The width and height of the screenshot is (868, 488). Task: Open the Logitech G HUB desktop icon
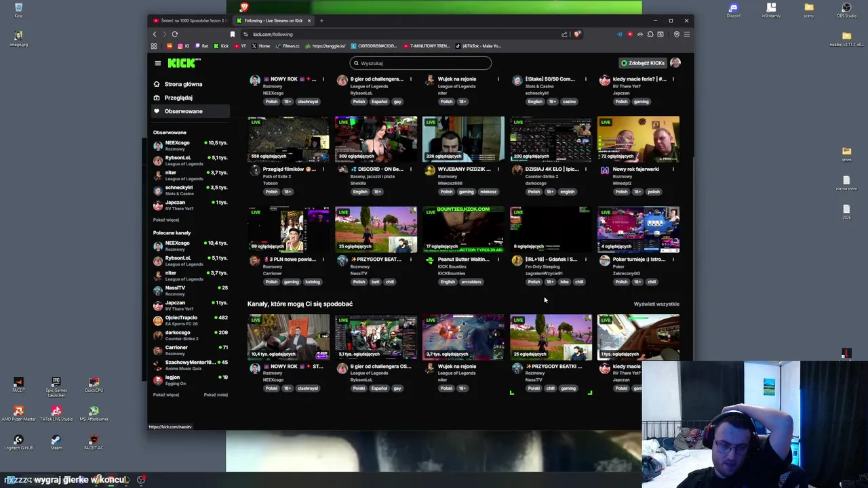point(18,443)
